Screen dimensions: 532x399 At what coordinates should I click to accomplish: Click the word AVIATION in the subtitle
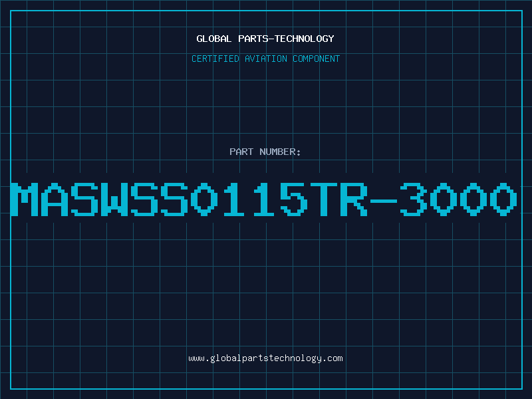tap(266, 59)
